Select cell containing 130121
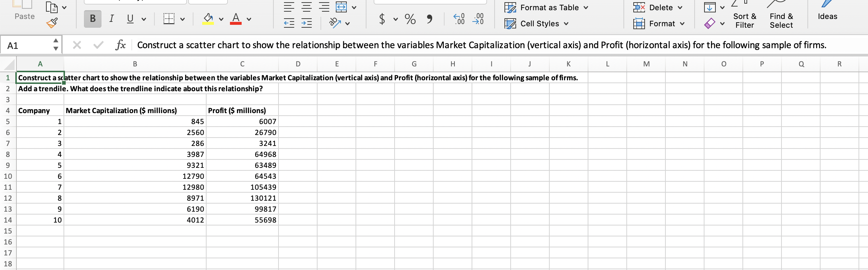The height and width of the screenshot is (270, 868). [x=242, y=198]
